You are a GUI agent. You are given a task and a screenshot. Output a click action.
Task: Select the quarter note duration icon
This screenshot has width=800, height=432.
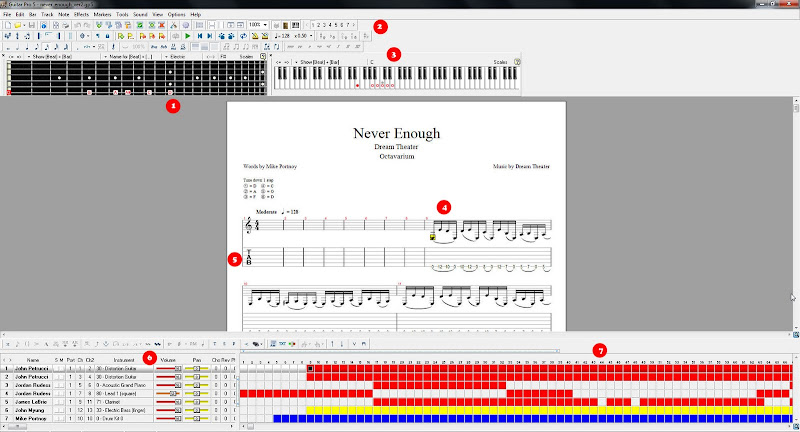(27, 46)
